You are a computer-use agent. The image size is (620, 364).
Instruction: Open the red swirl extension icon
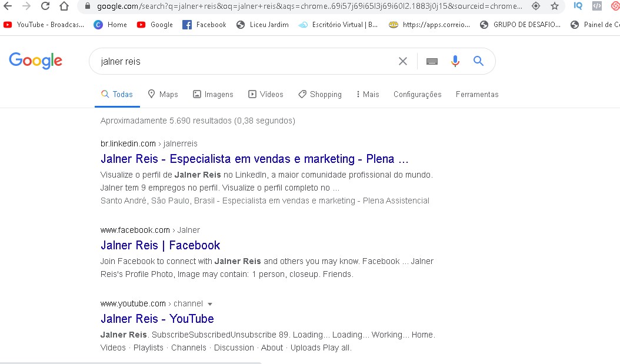click(x=615, y=6)
